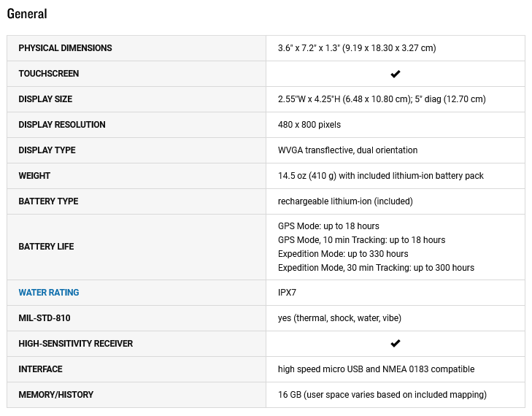Select the Battery Life row label

46,247
